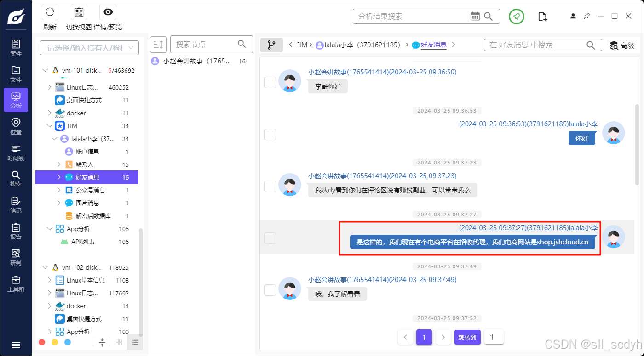Click the red color dot filter

(x=42, y=342)
